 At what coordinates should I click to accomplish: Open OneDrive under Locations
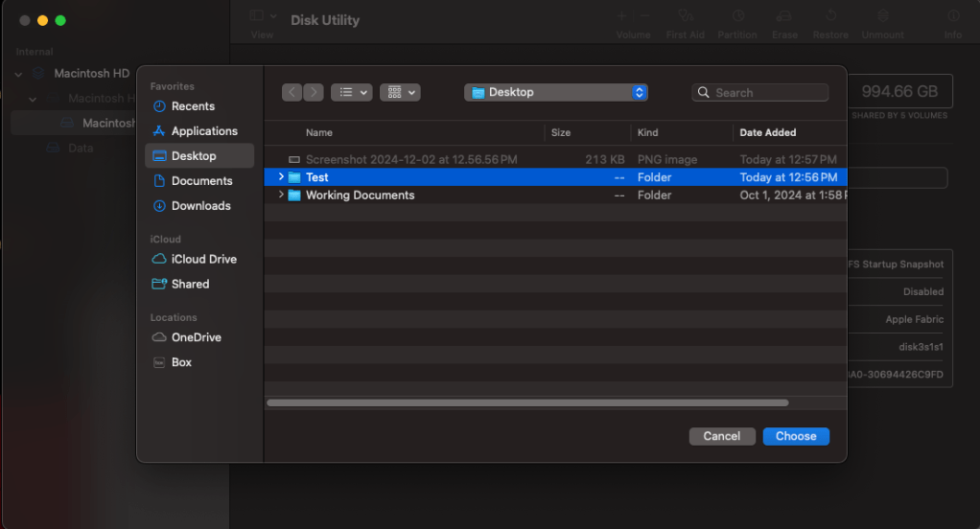pos(196,337)
